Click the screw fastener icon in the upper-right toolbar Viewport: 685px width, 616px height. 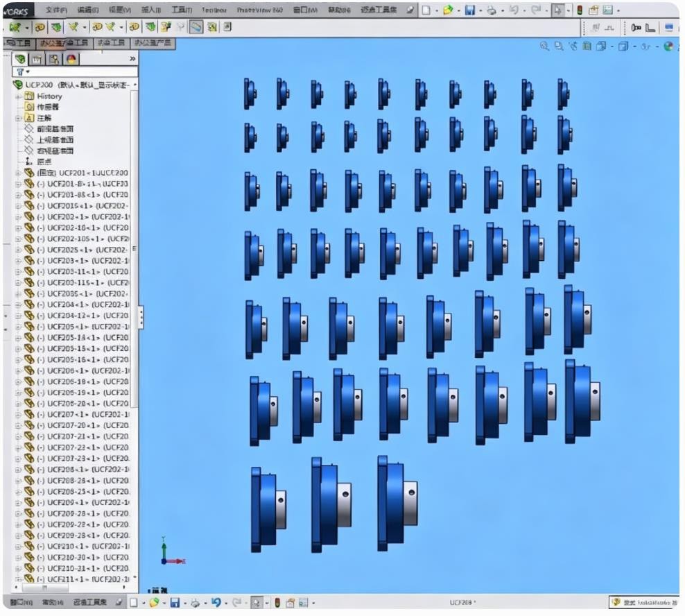coord(636,28)
